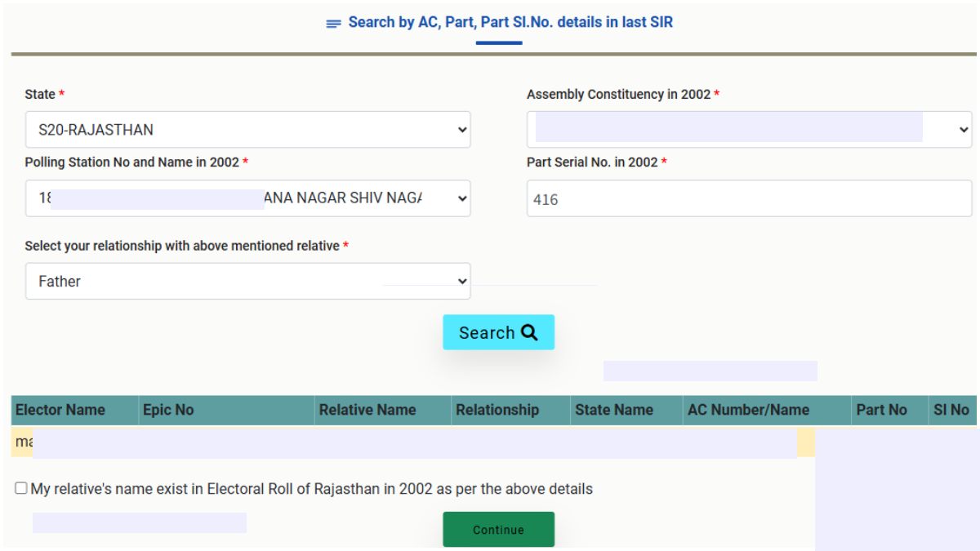Image resolution: width=980 pixels, height=551 pixels.
Task: Click the green Continue button
Action: pos(498,529)
